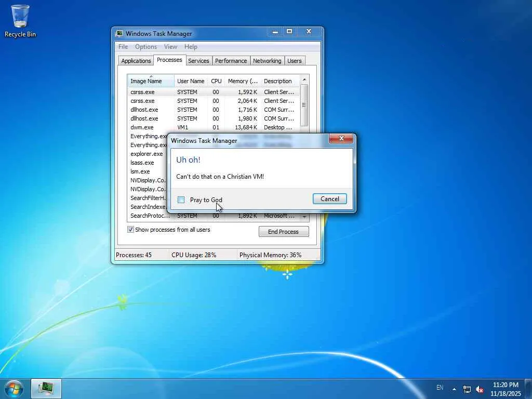Sort by the CPU column header
The height and width of the screenshot is (399, 532).
216,81
